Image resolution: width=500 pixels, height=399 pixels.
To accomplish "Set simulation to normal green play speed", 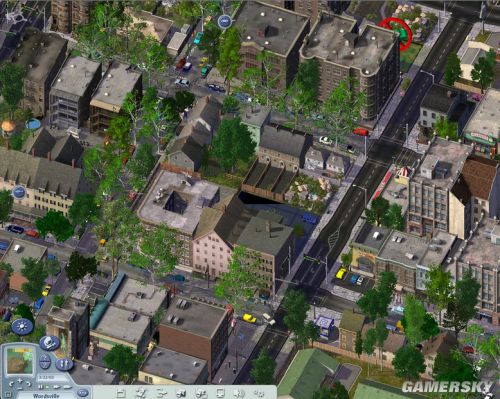I will [x=48, y=387].
